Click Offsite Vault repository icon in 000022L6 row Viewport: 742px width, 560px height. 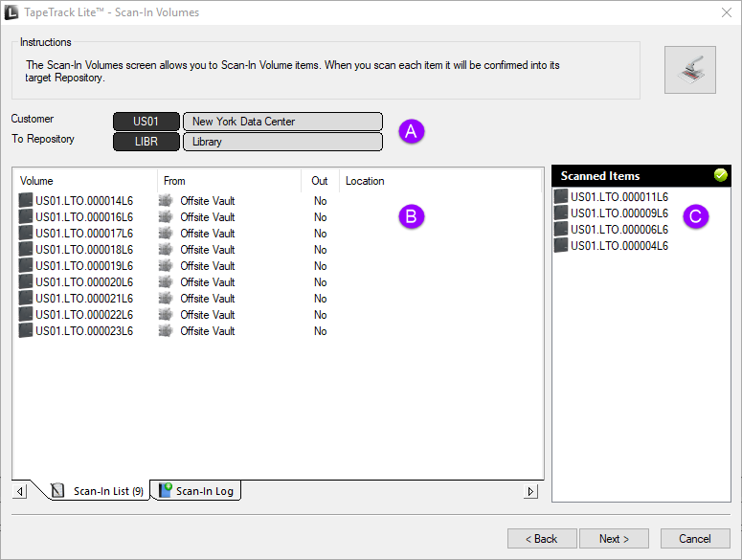coord(166,315)
